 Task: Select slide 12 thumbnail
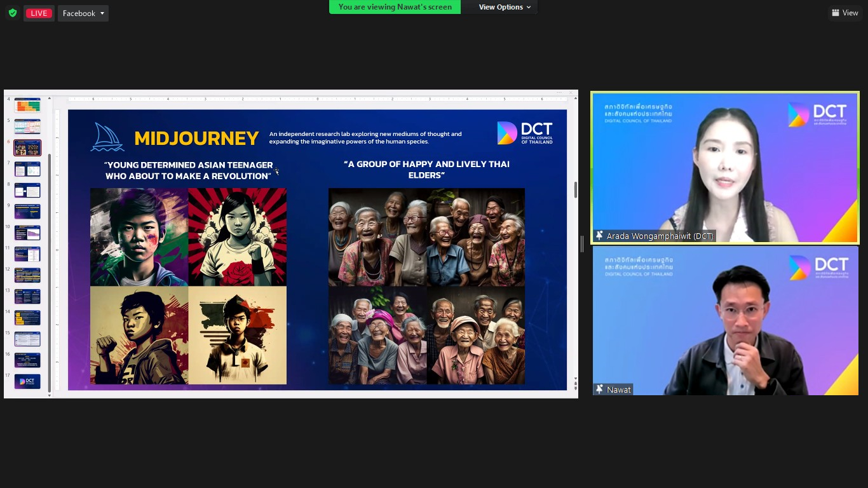coord(27,275)
